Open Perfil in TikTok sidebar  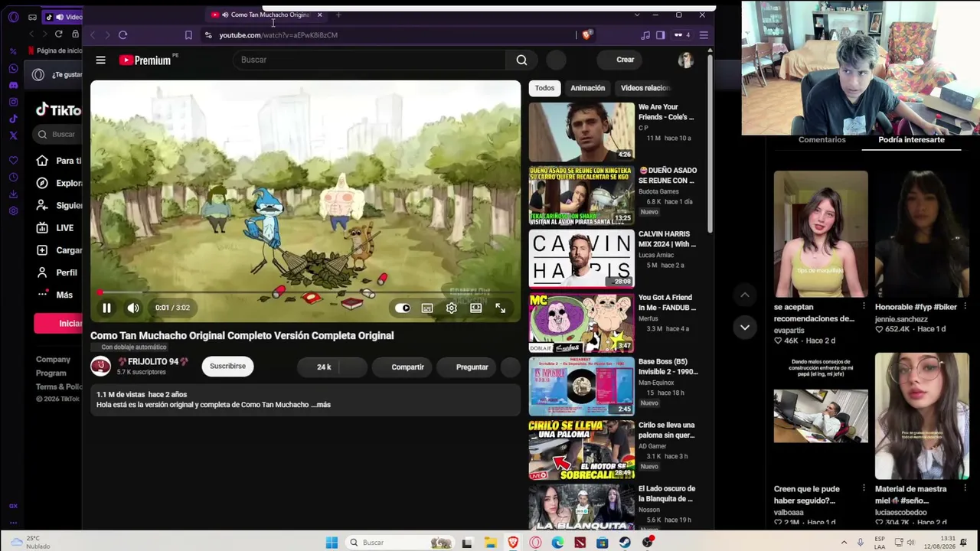pos(57,272)
